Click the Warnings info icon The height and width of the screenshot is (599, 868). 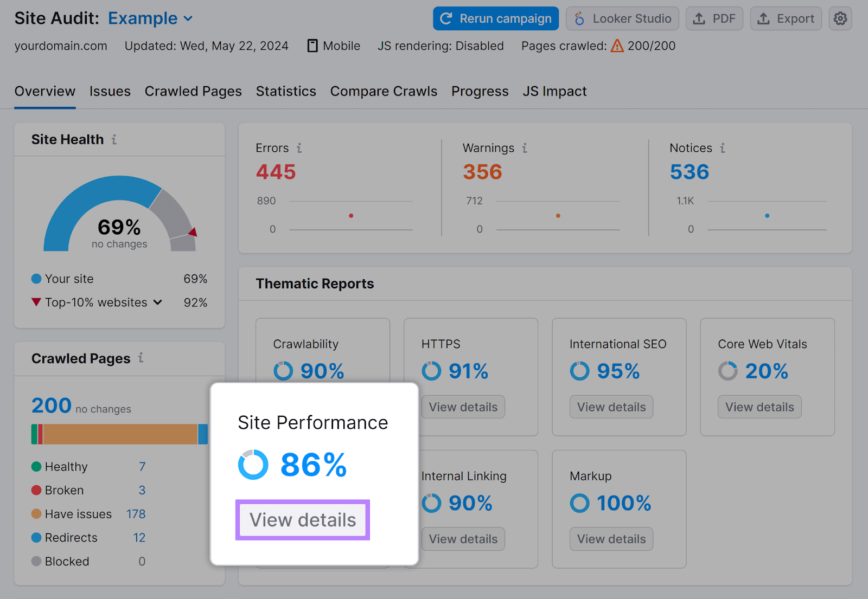coord(524,147)
